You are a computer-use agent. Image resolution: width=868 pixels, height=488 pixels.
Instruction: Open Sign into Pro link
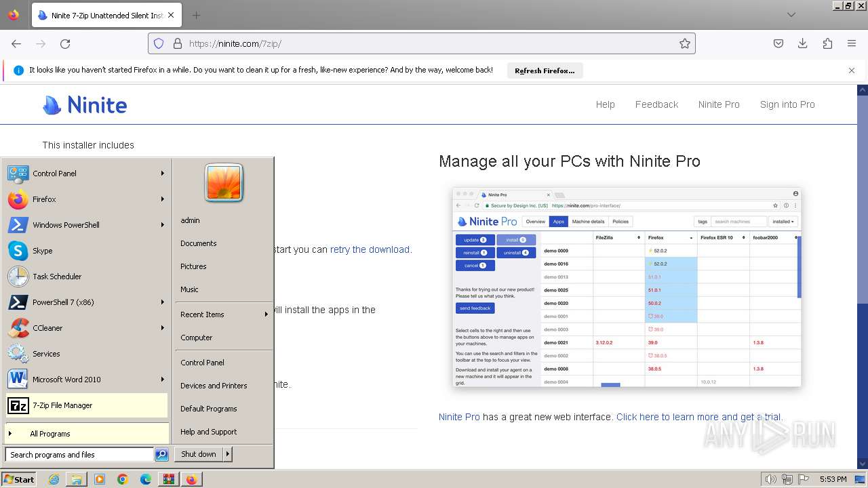[x=787, y=104]
